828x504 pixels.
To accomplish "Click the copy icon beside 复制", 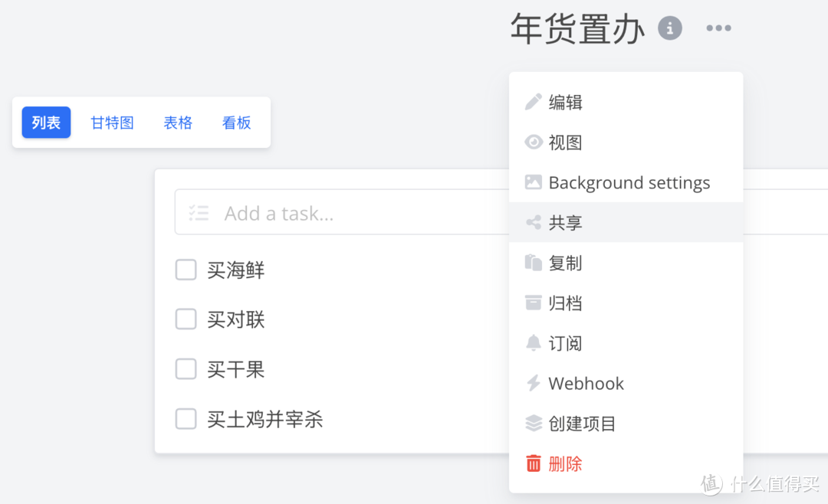I will click(x=534, y=263).
